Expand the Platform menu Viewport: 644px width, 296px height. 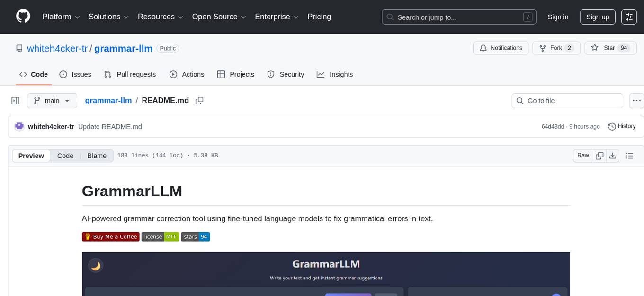pos(60,17)
